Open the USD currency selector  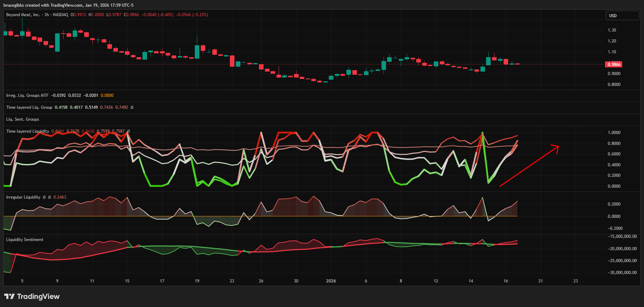click(x=622, y=16)
